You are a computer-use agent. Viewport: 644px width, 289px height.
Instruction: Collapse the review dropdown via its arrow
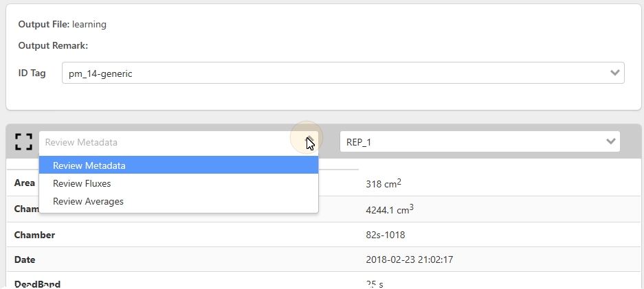tap(310, 142)
